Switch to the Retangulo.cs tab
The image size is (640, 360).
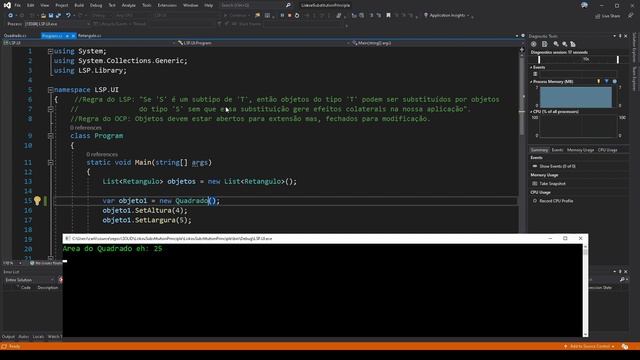click(89, 36)
